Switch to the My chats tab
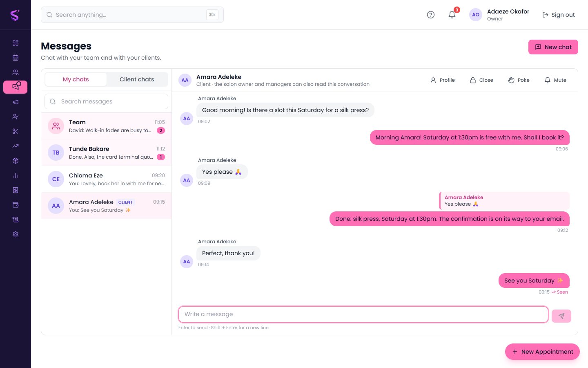The image size is (588, 368). click(x=76, y=79)
